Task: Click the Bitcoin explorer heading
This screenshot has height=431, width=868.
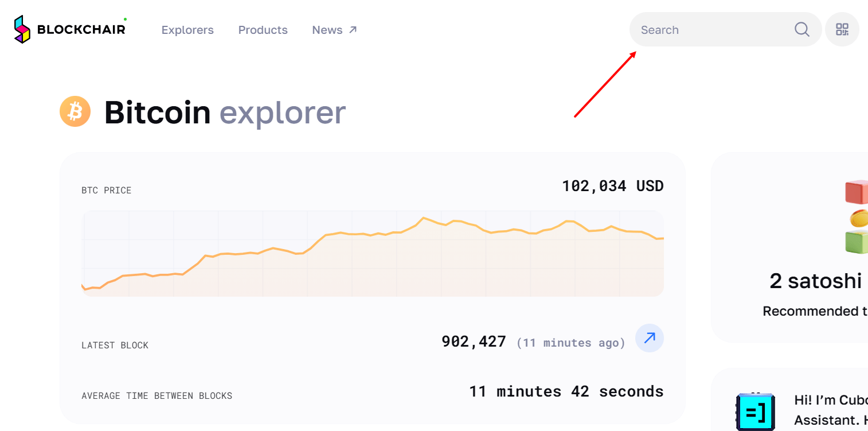Action: tap(225, 112)
